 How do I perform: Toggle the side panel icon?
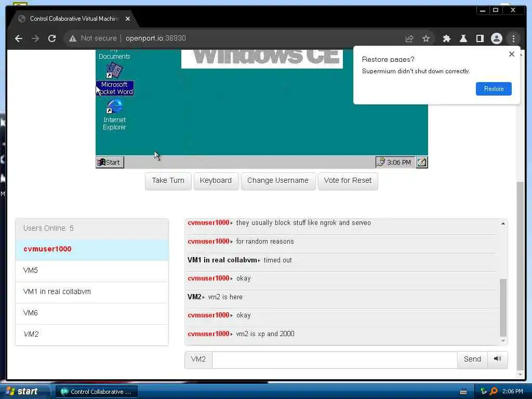tap(480, 38)
